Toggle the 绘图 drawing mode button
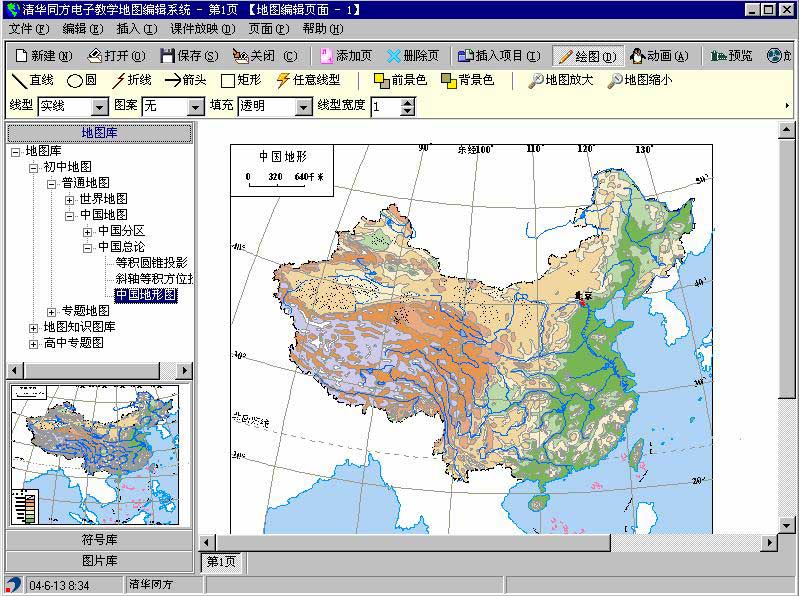The image size is (799, 596). pyautogui.click(x=586, y=56)
